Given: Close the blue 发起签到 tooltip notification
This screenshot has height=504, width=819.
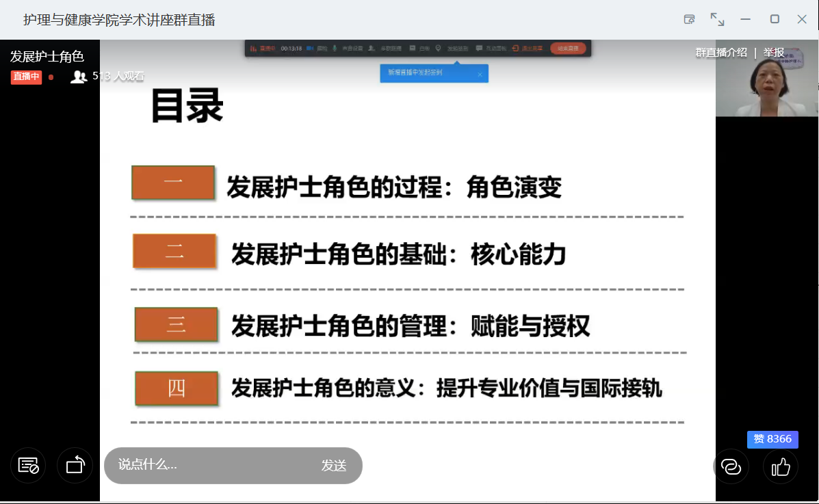Looking at the screenshot, I should point(480,74).
